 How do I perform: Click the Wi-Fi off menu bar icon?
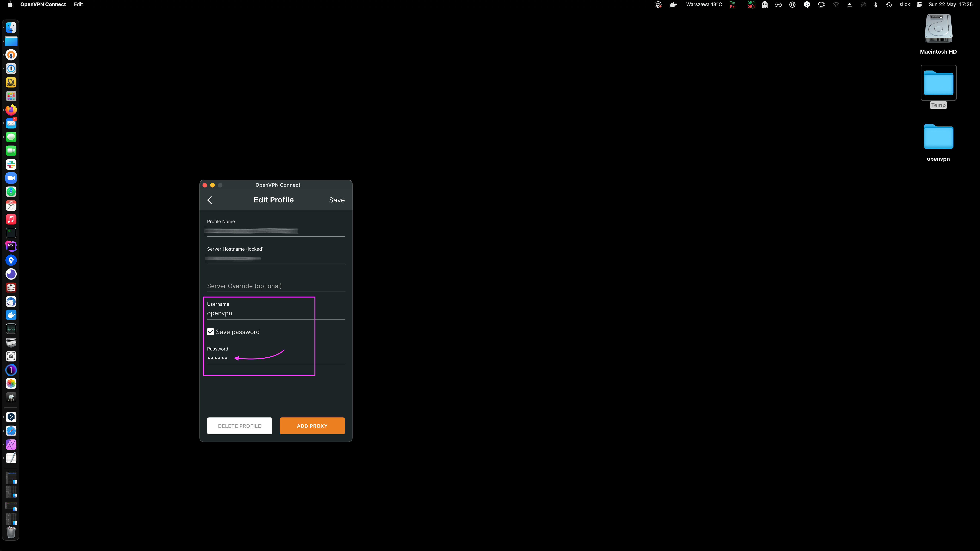coord(835,5)
